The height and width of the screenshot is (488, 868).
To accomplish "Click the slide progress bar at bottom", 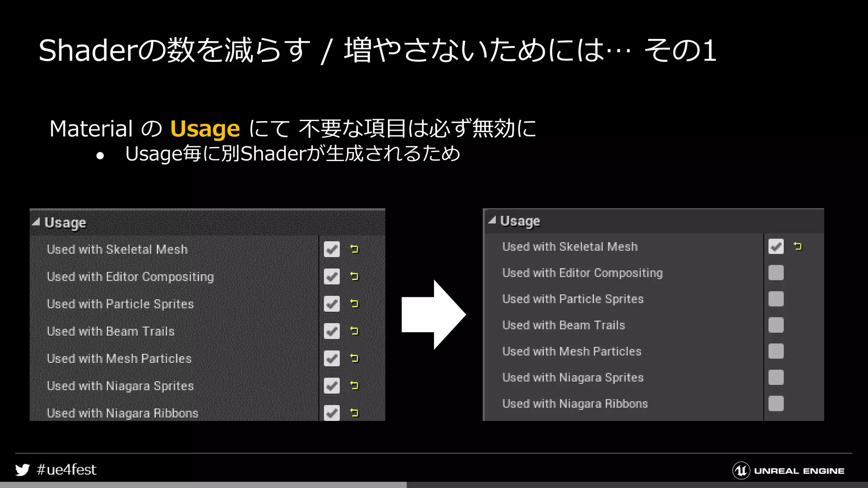I will click(x=434, y=485).
